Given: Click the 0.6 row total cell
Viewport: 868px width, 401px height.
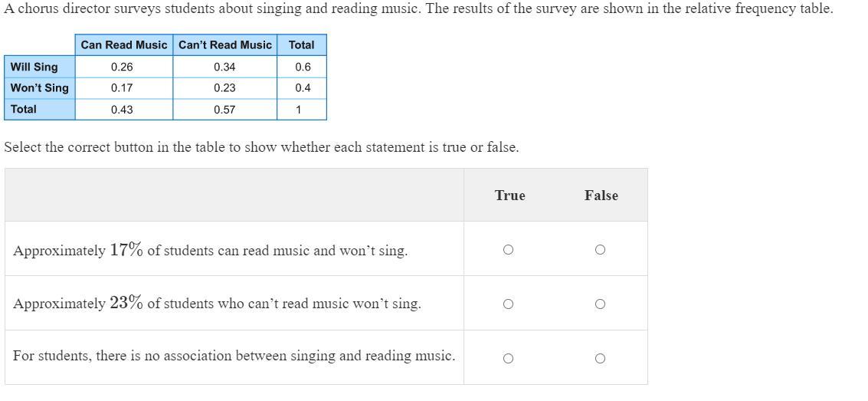Looking at the screenshot, I should pos(303,67).
